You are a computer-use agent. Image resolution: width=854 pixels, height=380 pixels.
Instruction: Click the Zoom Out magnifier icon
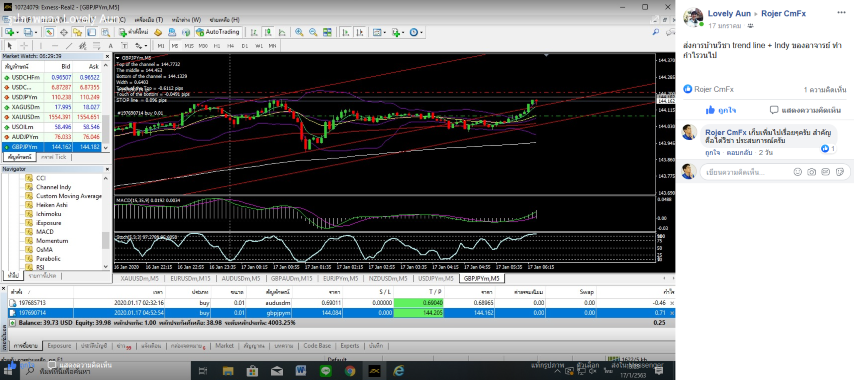coord(313,32)
